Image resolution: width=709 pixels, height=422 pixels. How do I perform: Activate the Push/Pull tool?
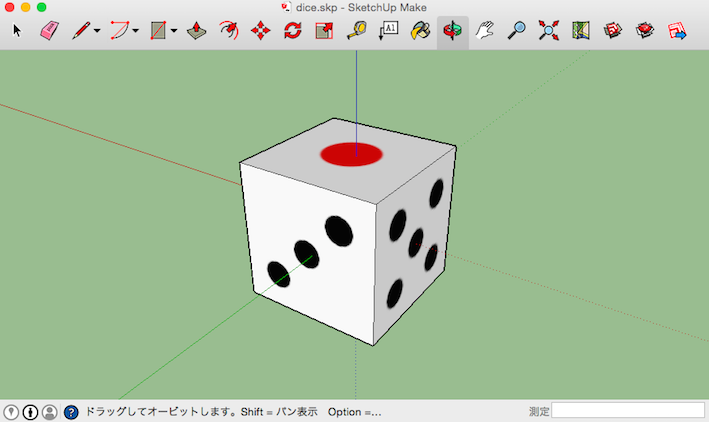coord(196,31)
